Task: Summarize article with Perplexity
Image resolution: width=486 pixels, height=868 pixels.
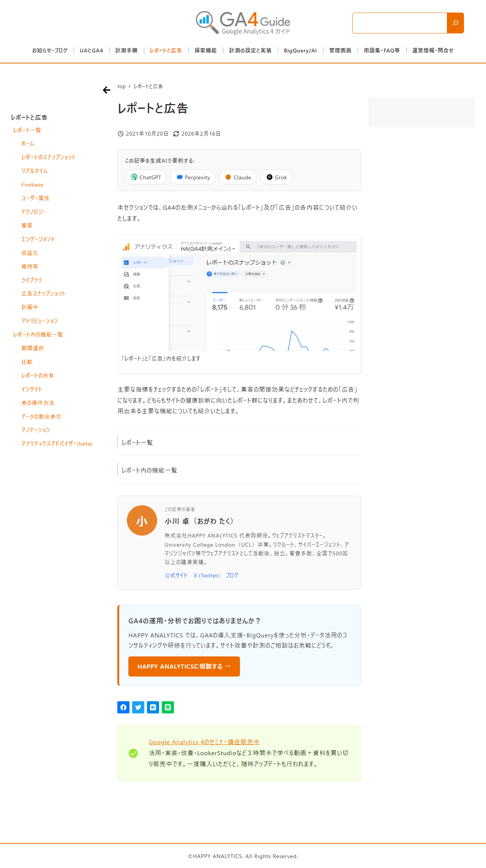Action: pos(193,177)
